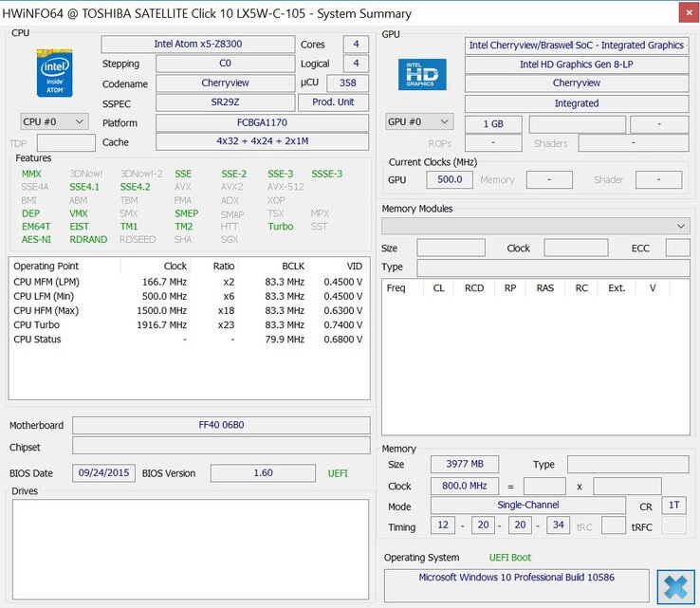This screenshot has width=700, height=608.
Task: Open the CPU #0 selector dropdown
Action: [54, 121]
